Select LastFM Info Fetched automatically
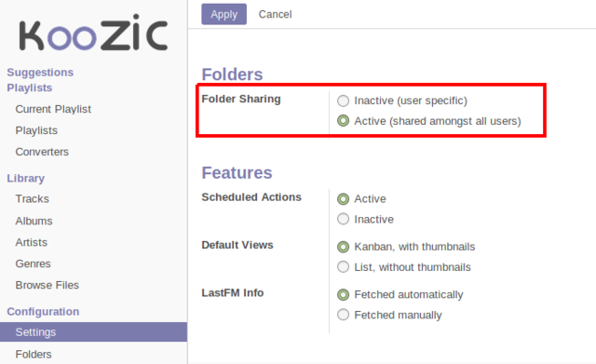Viewport: 596px width, 364px height. tap(343, 294)
